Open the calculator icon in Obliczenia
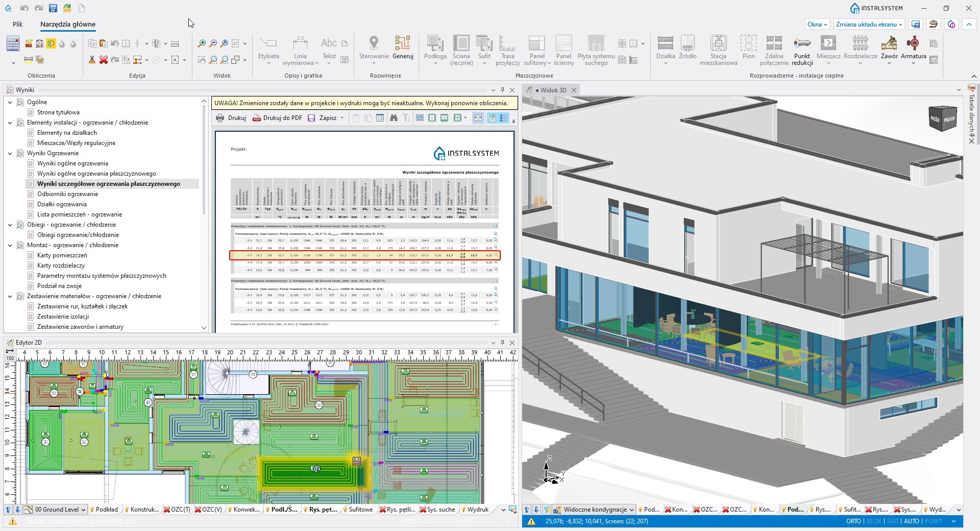980x531 pixels. click(x=13, y=44)
